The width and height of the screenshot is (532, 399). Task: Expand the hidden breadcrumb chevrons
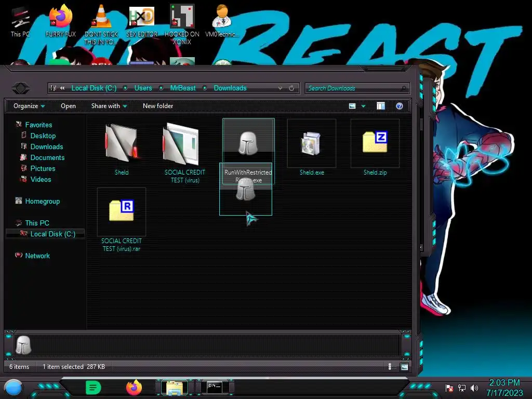click(62, 88)
